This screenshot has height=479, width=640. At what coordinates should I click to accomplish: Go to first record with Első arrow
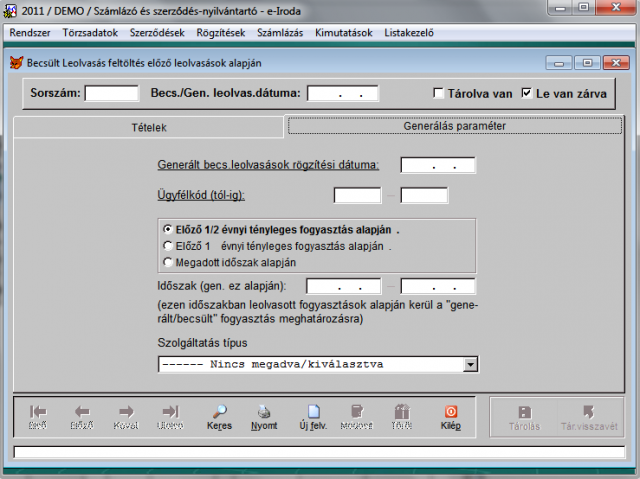point(37,411)
